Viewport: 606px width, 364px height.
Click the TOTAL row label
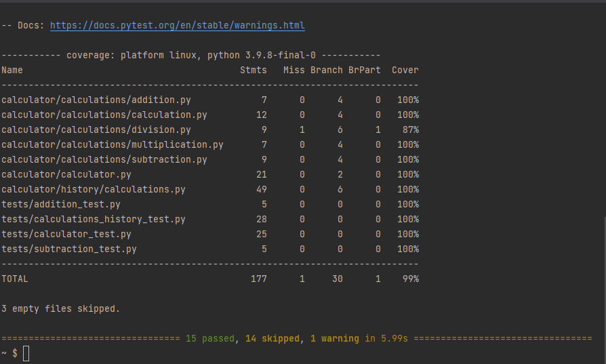tap(15, 279)
